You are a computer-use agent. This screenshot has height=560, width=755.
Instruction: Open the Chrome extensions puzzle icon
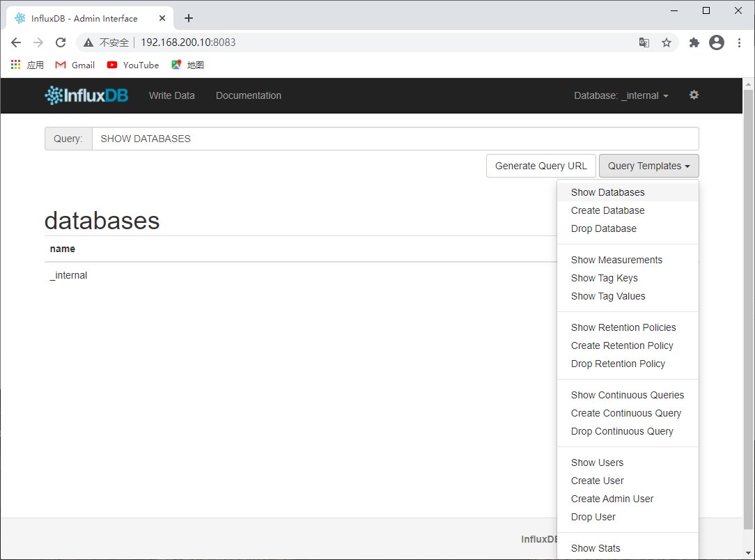(694, 42)
